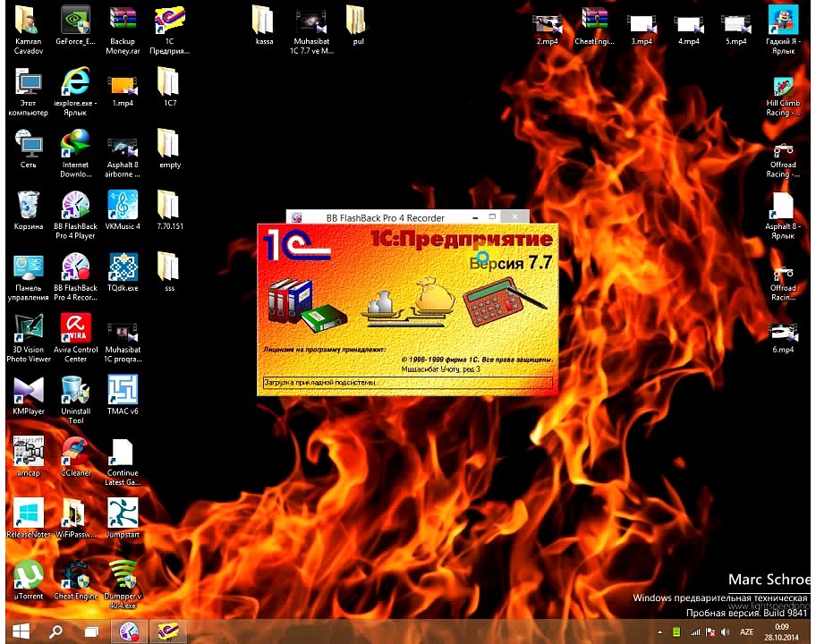Screen dimensions: 816x644
Task: Open the 7.70.151 folder
Action: [170, 210]
